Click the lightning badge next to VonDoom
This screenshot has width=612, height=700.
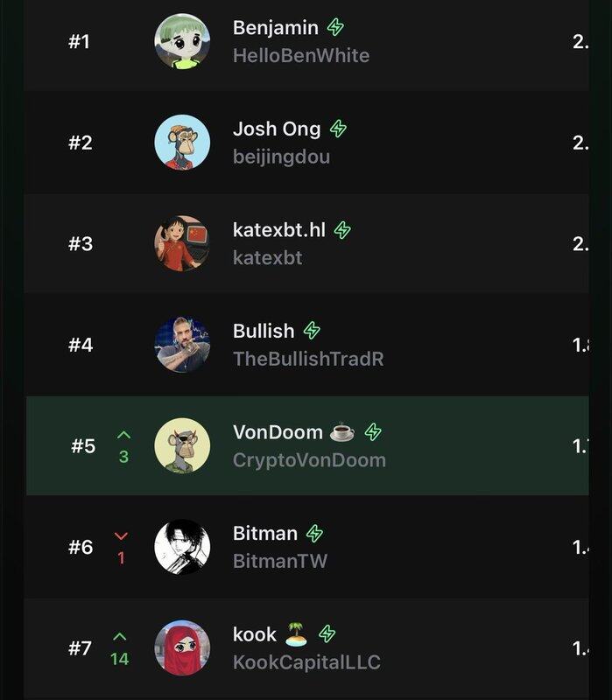coord(373,432)
